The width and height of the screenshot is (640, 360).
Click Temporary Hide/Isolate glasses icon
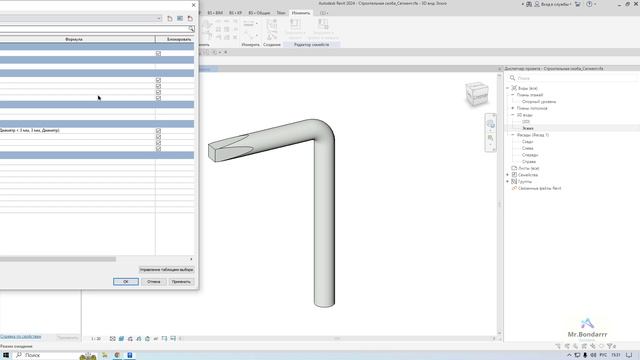pos(156,339)
